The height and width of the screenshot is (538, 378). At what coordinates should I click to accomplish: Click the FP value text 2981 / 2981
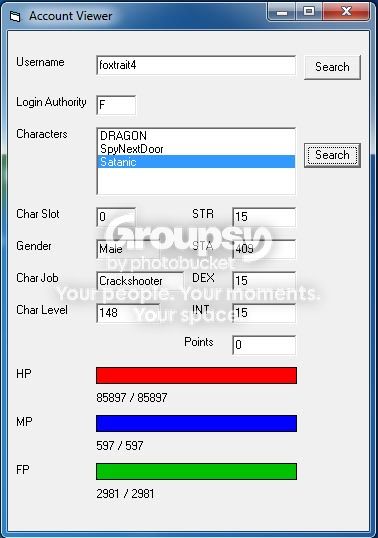click(x=125, y=494)
